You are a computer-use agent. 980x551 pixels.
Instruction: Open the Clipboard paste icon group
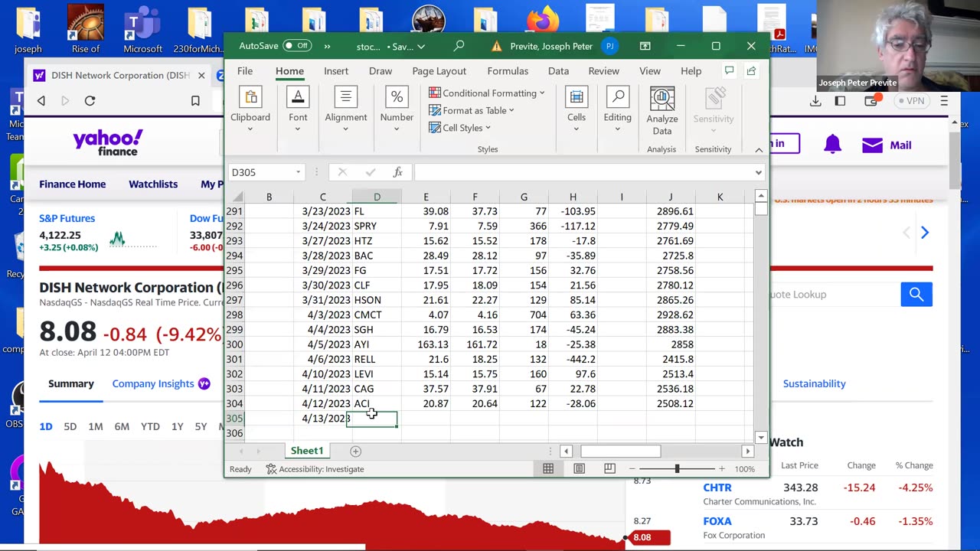pyautogui.click(x=250, y=97)
